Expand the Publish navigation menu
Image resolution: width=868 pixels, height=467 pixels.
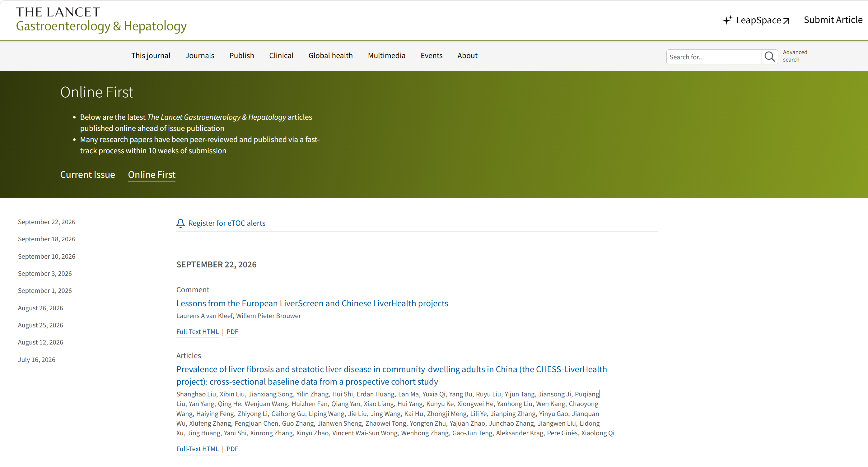pos(242,56)
